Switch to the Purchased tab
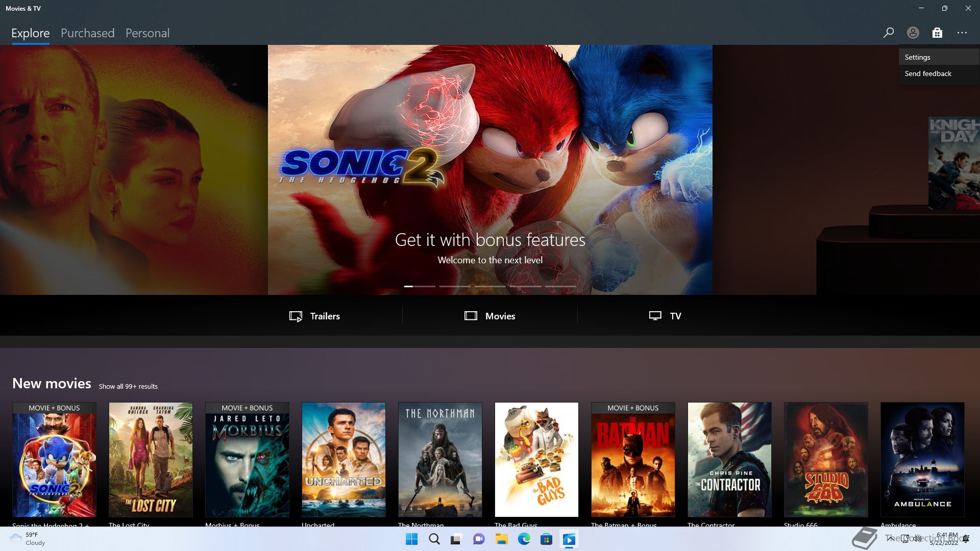Screen dimensions: 980x551 click(x=88, y=33)
